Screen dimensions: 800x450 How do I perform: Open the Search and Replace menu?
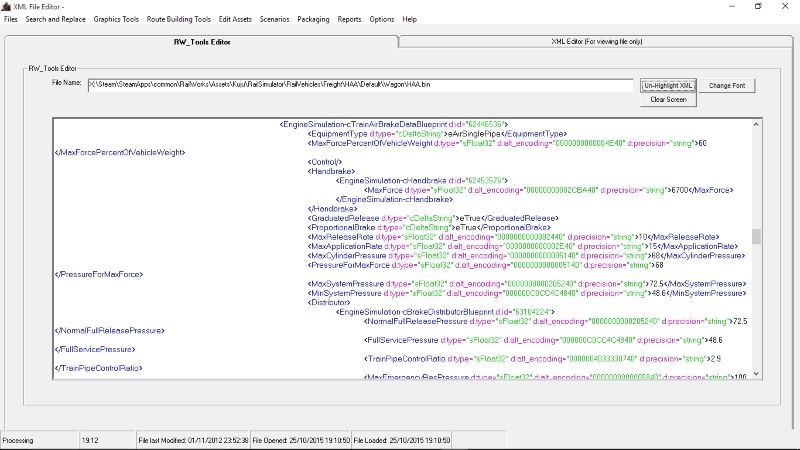pos(55,19)
